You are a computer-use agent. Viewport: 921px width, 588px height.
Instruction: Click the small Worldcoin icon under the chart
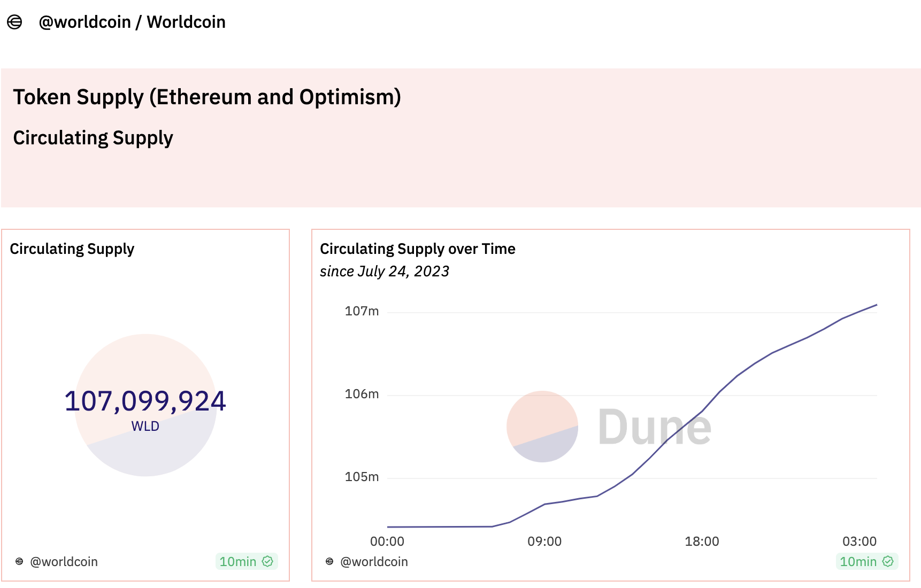pos(329,561)
